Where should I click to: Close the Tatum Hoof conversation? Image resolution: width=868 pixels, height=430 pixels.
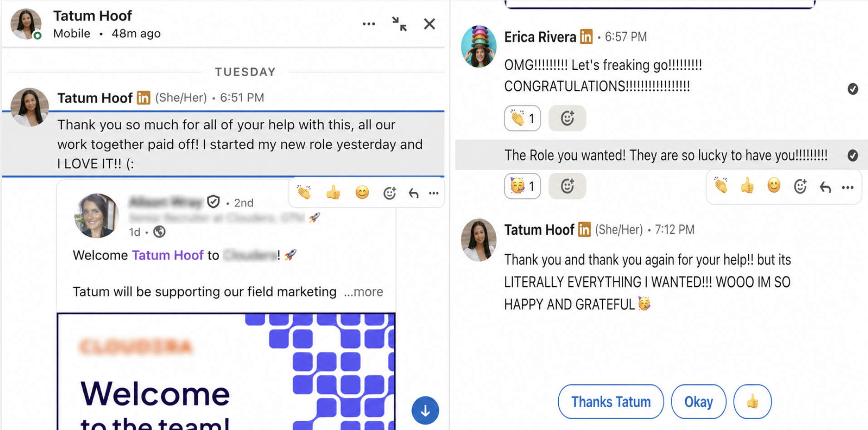pyautogui.click(x=429, y=24)
